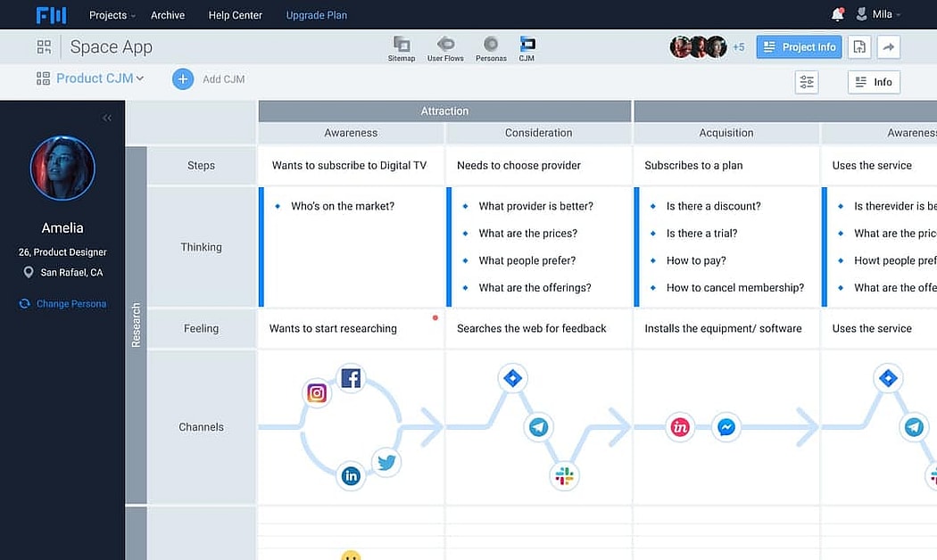The image size is (937, 560).
Task: Open the project grid dashboard icon
Action: pyautogui.click(x=44, y=46)
